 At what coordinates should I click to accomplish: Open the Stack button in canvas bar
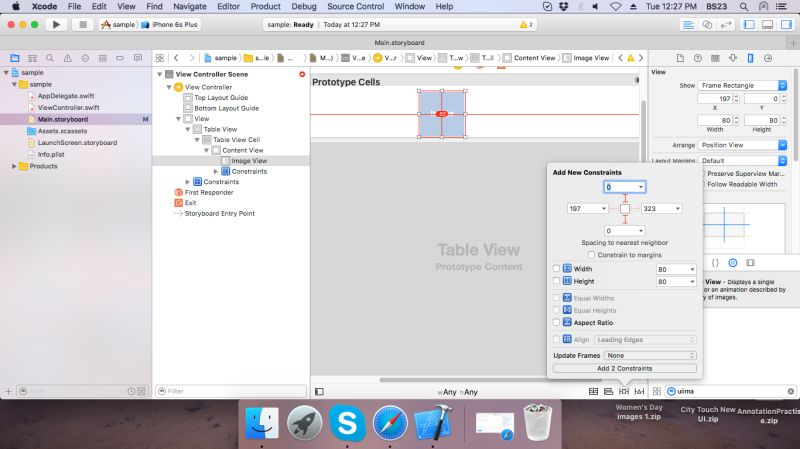(x=593, y=391)
